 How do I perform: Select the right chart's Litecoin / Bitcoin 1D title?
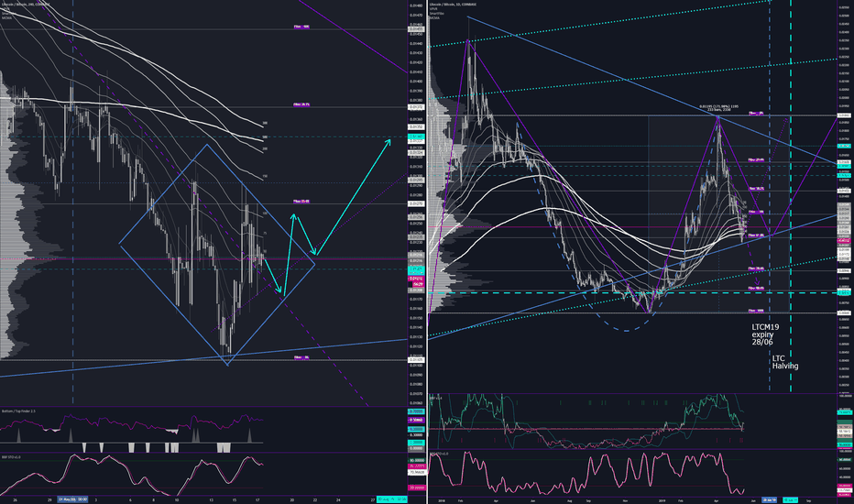coord(453,5)
